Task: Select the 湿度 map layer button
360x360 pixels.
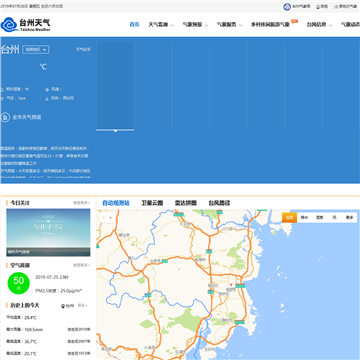Action: point(319,217)
